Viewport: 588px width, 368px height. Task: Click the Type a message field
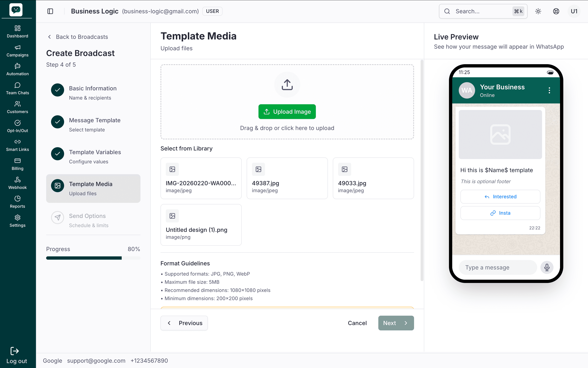(x=498, y=267)
